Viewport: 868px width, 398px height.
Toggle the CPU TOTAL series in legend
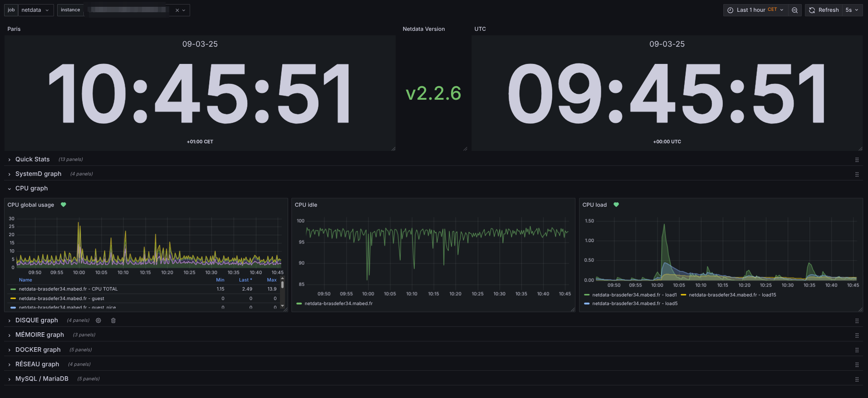point(68,289)
